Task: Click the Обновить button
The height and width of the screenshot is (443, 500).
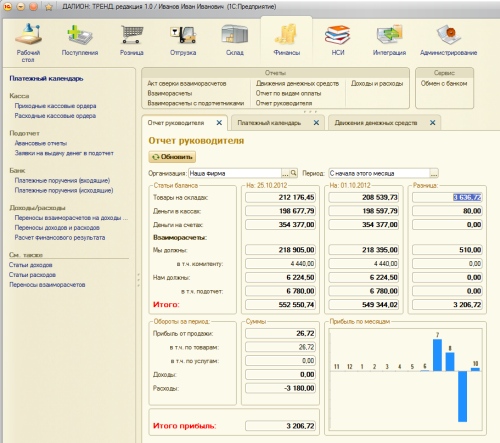Action: tap(172, 157)
